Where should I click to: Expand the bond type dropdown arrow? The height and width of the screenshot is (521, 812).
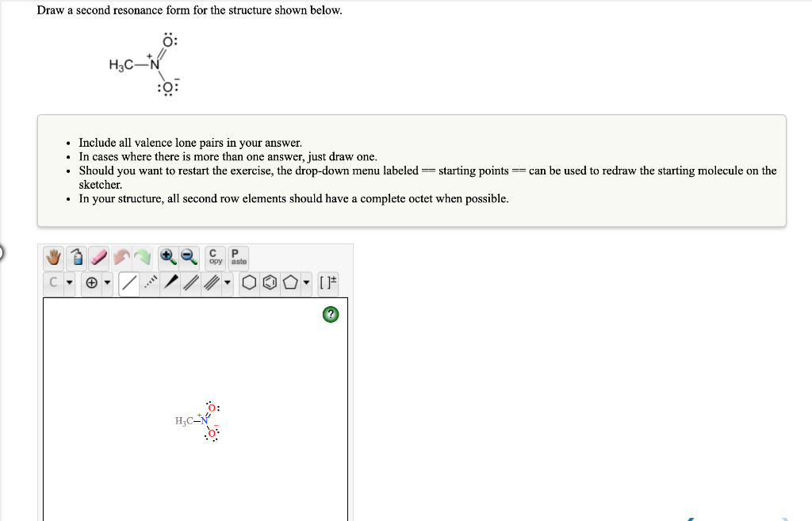[x=227, y=282]
